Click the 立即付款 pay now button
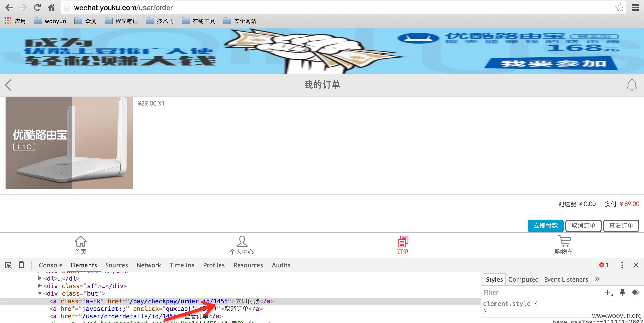644x323 pixels. tap(545, 226)
